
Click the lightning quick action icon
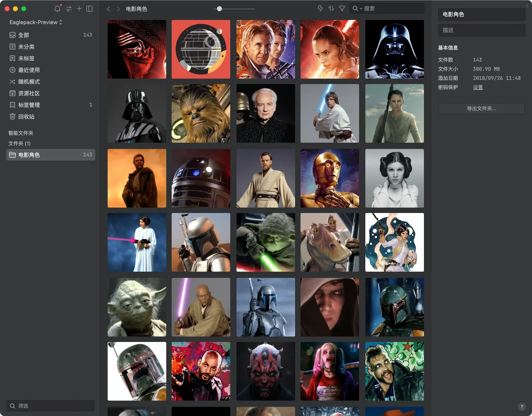point(320,8)
